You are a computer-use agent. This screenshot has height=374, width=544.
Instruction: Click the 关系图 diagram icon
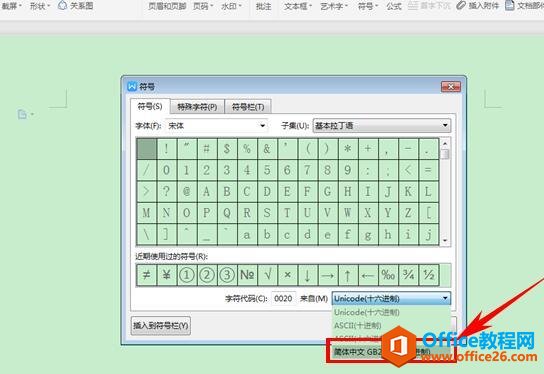point(63,6)
